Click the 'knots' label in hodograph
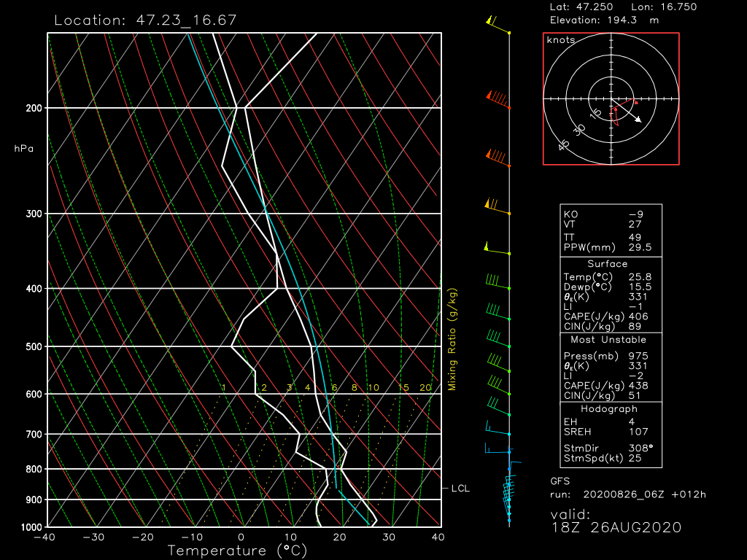Screen dimensions: 747x560 click(x=560, y=40)
